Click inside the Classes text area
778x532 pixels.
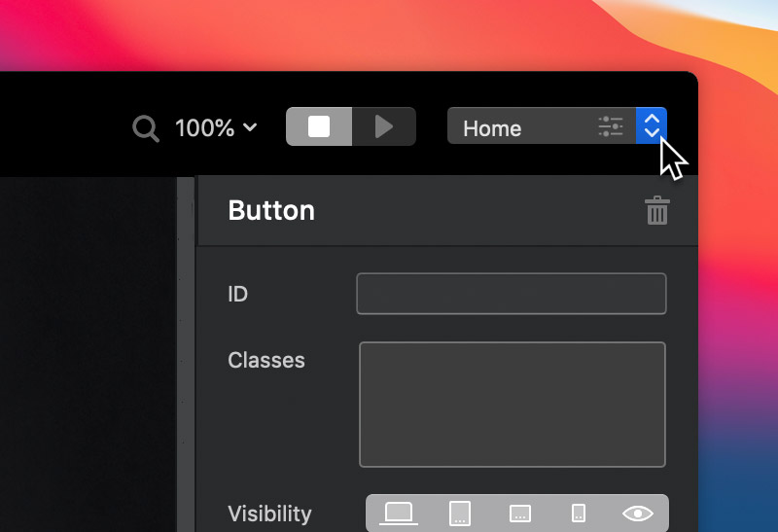coord(513,405)
